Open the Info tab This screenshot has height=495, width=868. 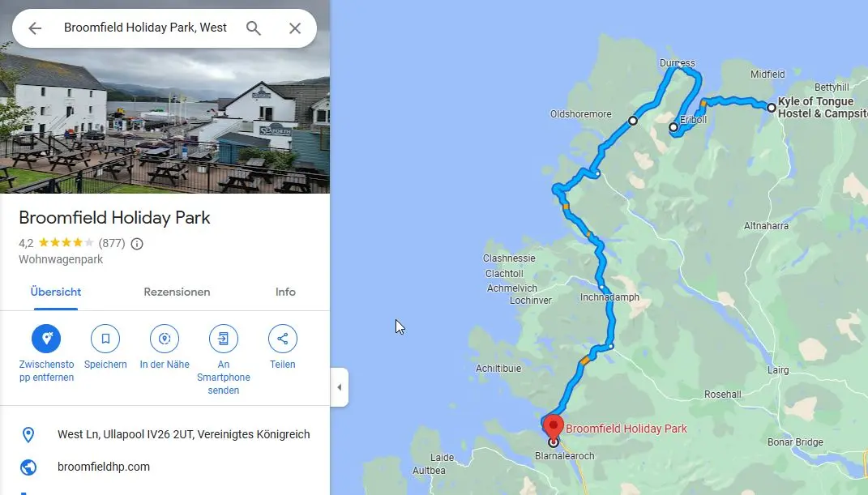(285, 292)
